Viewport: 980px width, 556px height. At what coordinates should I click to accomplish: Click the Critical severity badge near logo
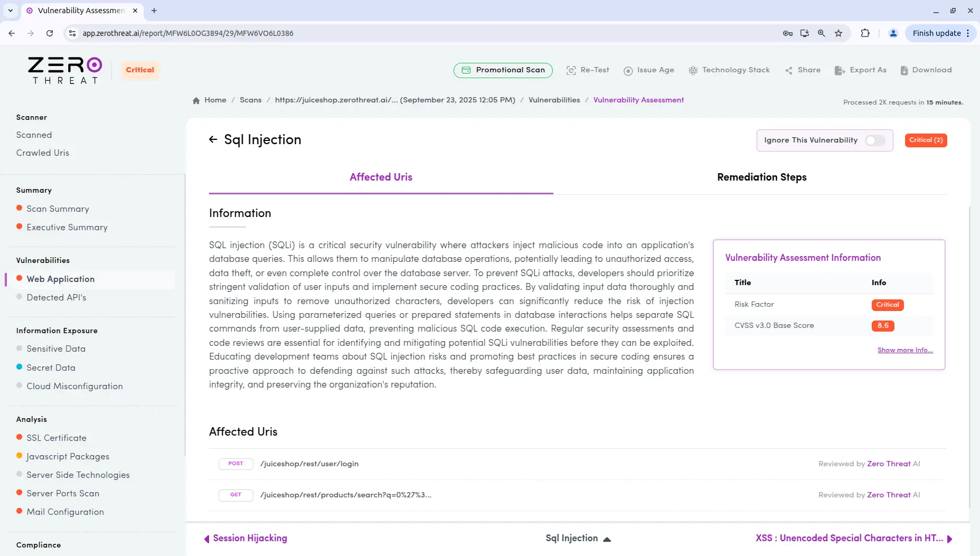tap(140, 70)
